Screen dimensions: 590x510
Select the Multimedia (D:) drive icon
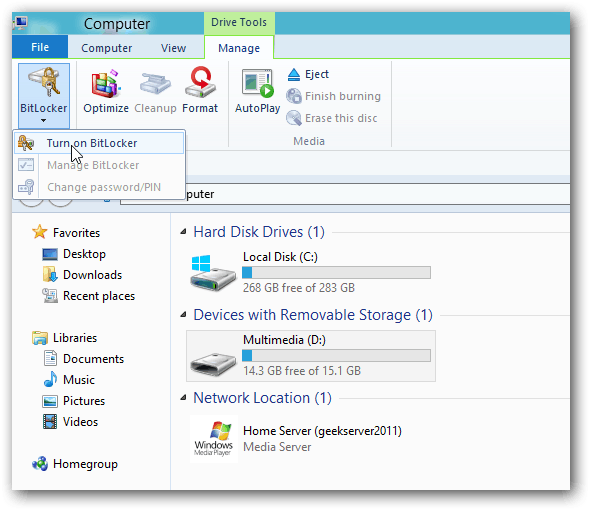pyautogui.click(x=213, y=364)
